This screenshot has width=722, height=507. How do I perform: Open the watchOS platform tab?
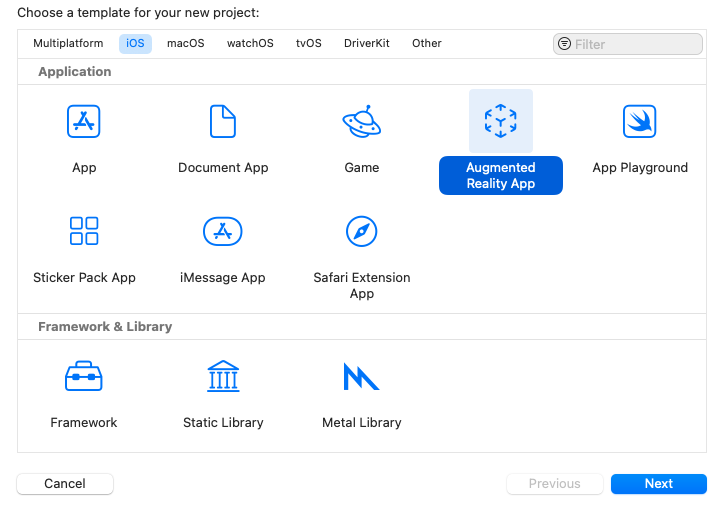point(250,44)
